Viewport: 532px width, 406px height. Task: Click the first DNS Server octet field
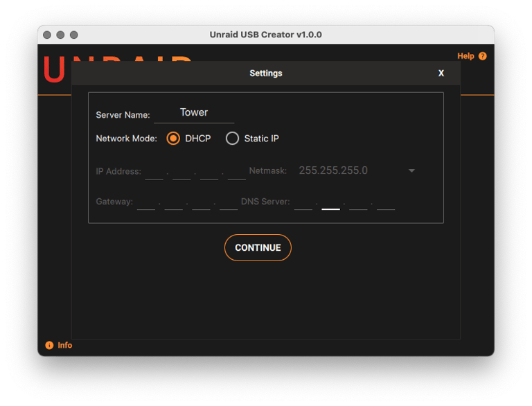303,202
